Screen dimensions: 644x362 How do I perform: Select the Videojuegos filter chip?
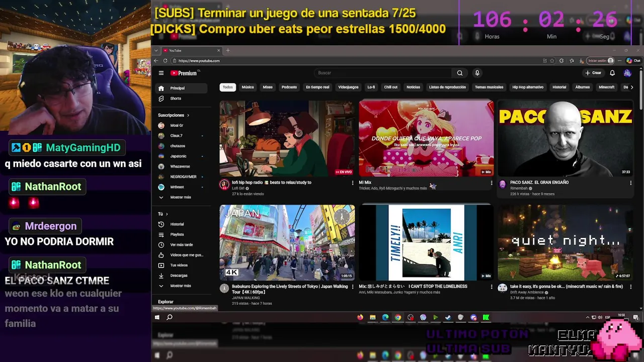tap(348, 87)
